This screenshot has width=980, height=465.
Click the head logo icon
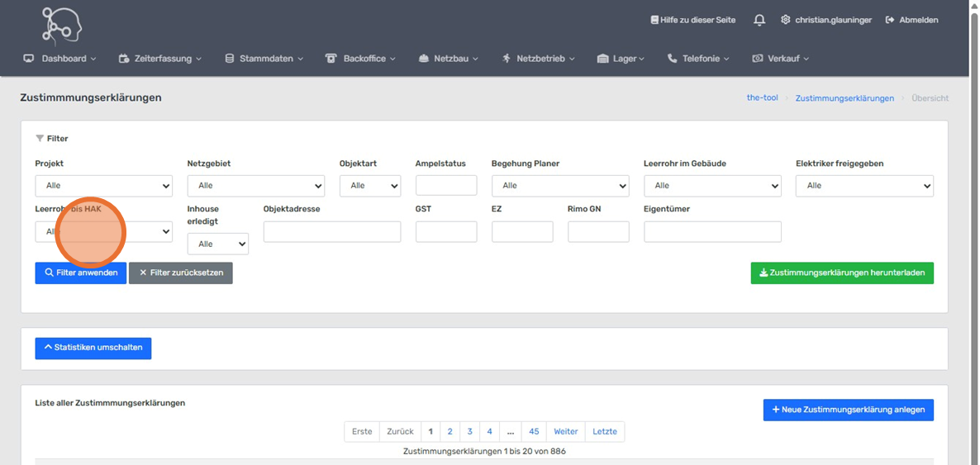coord(62,25)
